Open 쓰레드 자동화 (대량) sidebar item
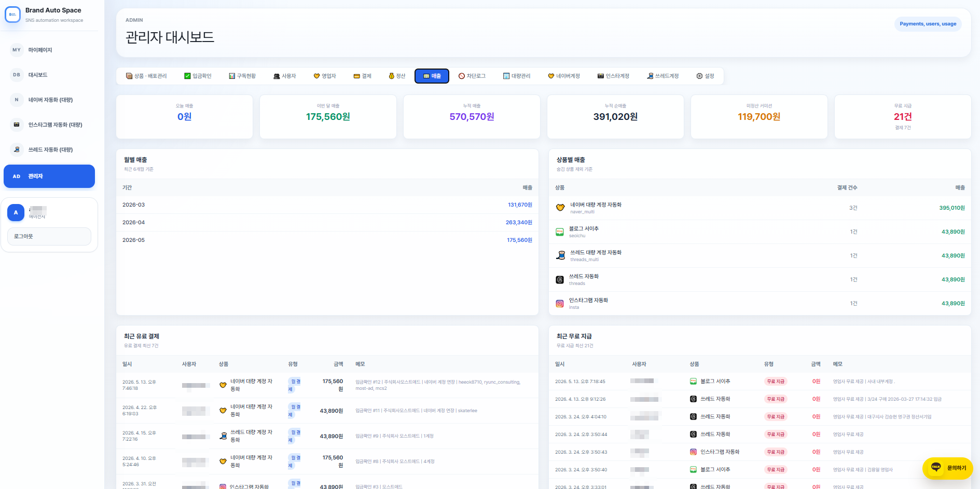 49,150
